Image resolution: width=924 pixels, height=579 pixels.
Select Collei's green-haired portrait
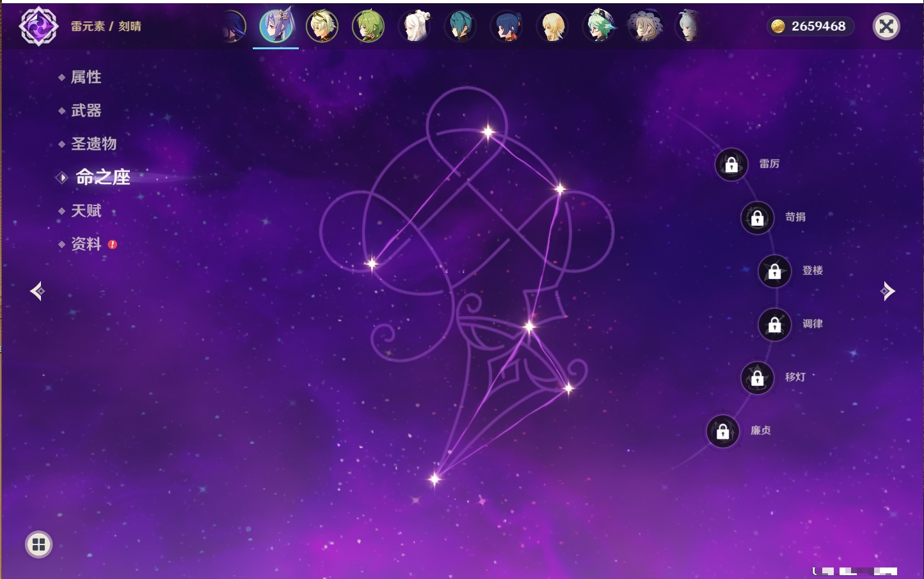pyautogui.click(x=369, y=26)
